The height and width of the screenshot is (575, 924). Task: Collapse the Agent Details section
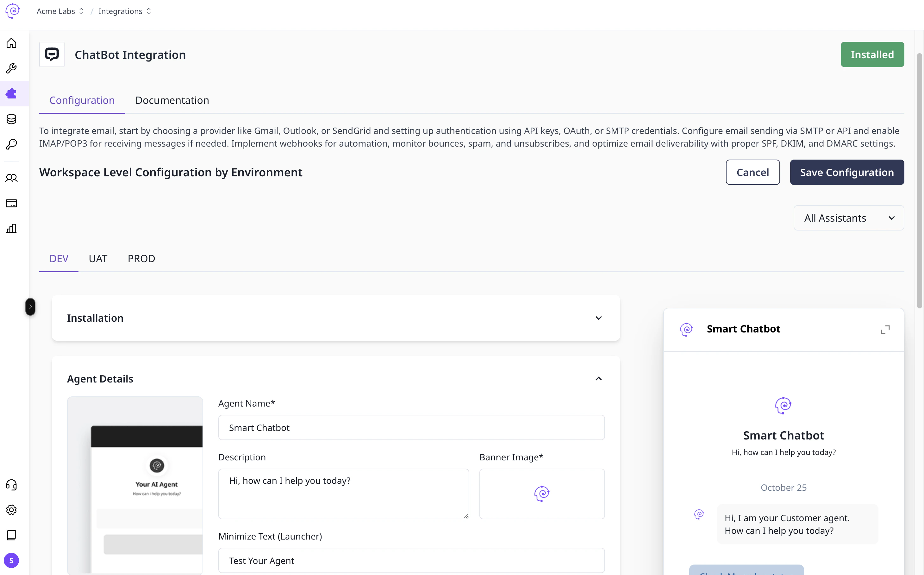click(x=599, y=379)
